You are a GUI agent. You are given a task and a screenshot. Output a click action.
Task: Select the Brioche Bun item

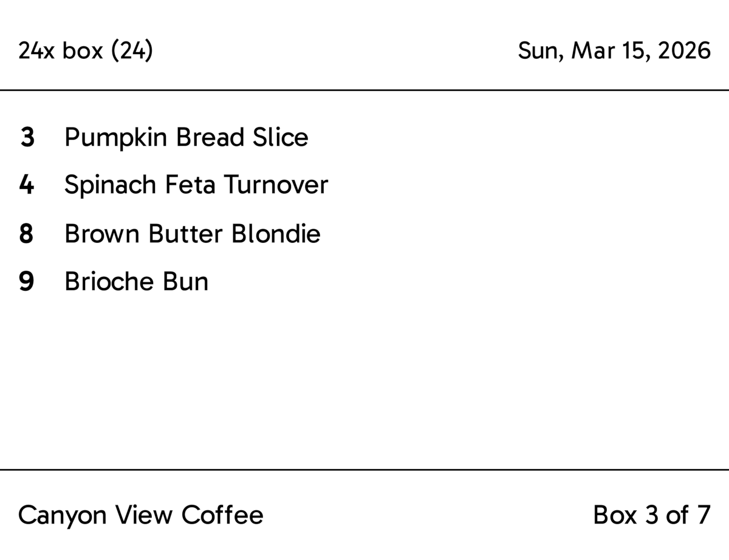136,282
